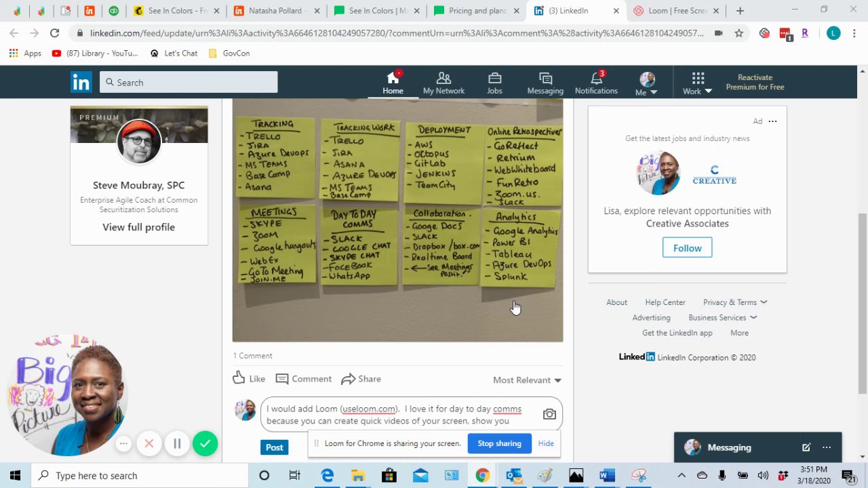868x488 pixels.
Task: Open the Advertising footer link
Action: click(651, 318)
